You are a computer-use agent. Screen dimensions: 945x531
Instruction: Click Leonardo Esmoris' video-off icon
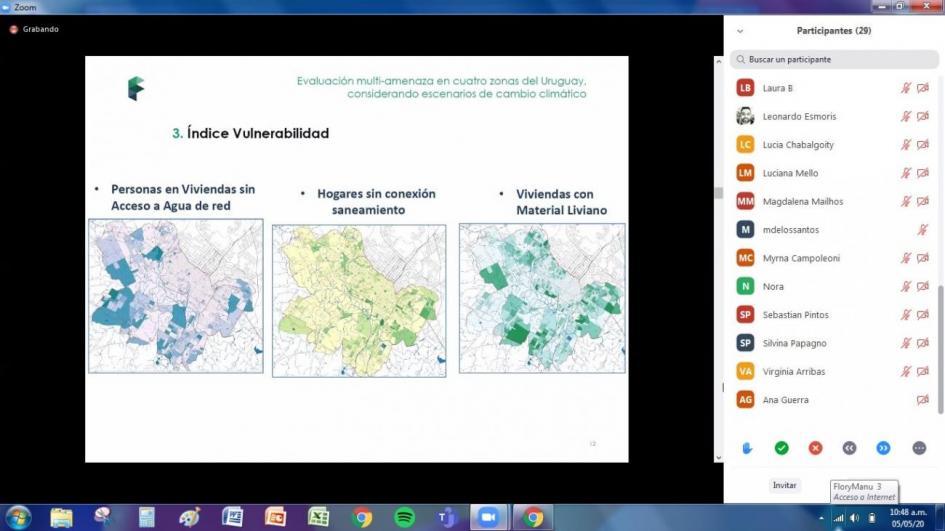[923, 116]
